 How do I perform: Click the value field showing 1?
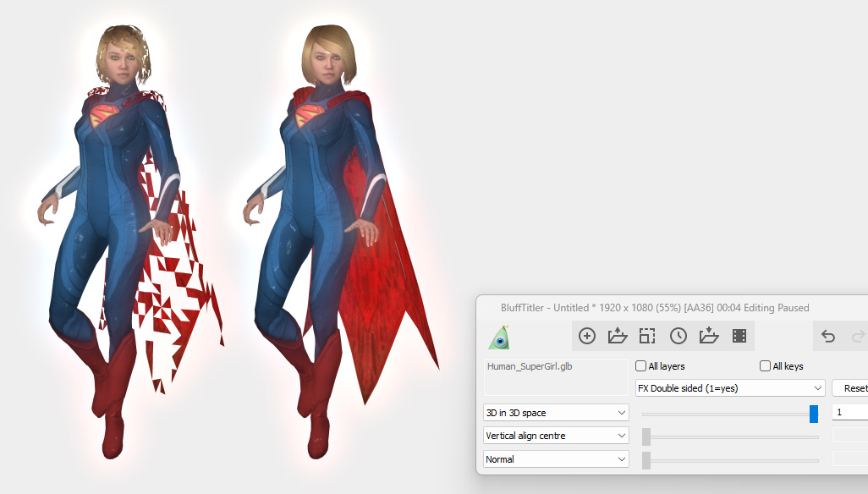point(850,412)
